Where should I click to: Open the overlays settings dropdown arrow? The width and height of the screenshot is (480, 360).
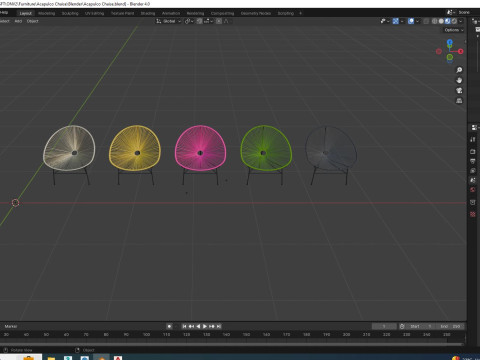417,21
